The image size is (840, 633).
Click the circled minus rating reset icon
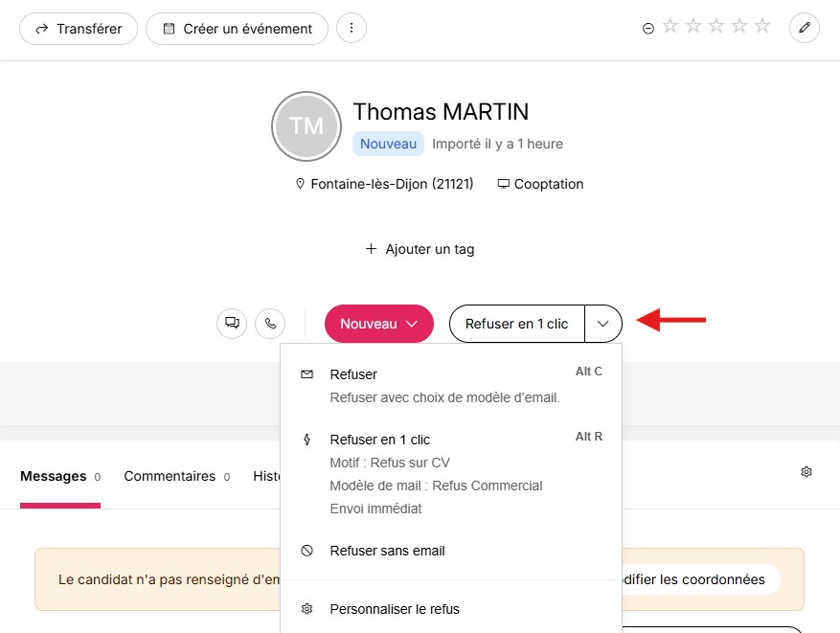[648, 29]
